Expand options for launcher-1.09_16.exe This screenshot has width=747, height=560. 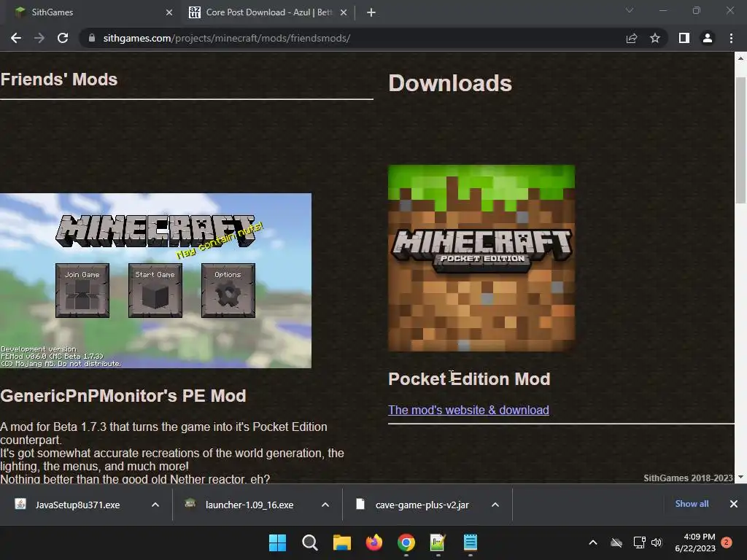click(x=325, y=505)
